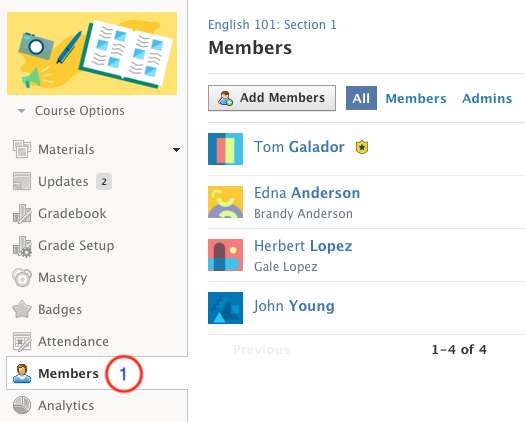Open the Grade Setup gear icon
This screenshot has width=525, height=422.
(x=22, y=246)
